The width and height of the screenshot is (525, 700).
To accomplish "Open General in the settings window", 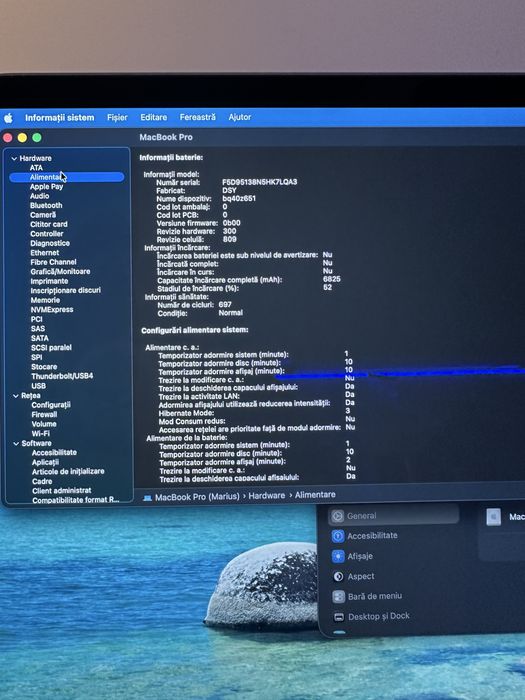I will click(394, 516).
